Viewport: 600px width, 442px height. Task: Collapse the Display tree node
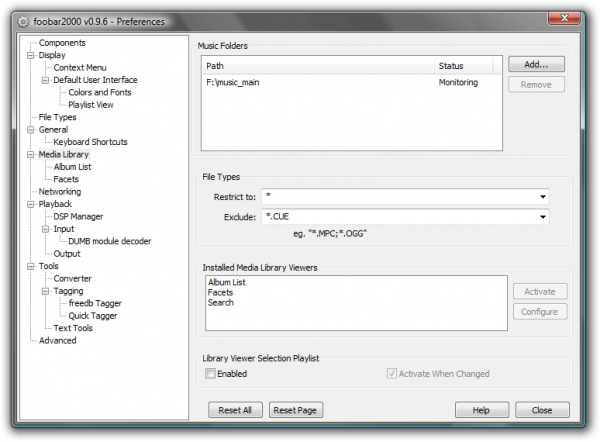(x=32, y=55)
